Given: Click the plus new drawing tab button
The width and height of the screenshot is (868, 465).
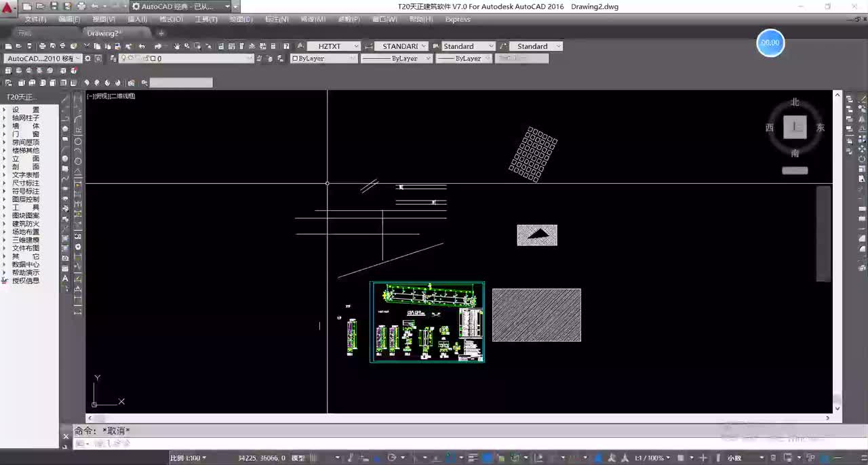Looking at the screenshot, I should coord(161,33).
